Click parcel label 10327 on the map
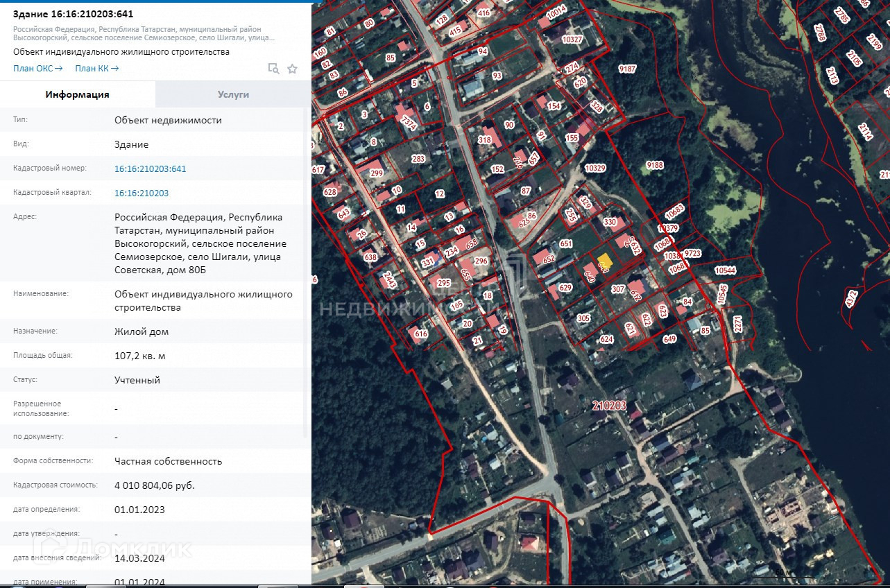The width and height of the screenshot is (890, 588). click(x=572, y=40)
